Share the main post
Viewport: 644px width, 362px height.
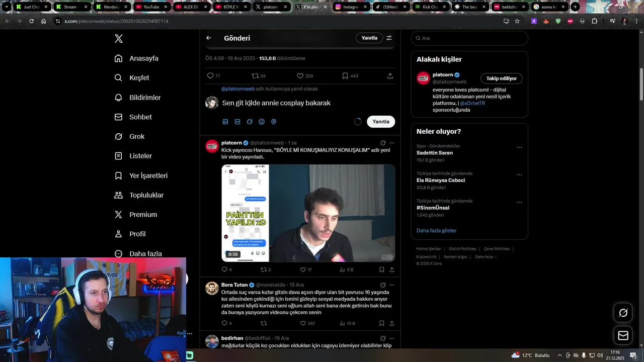click(390, 76)
